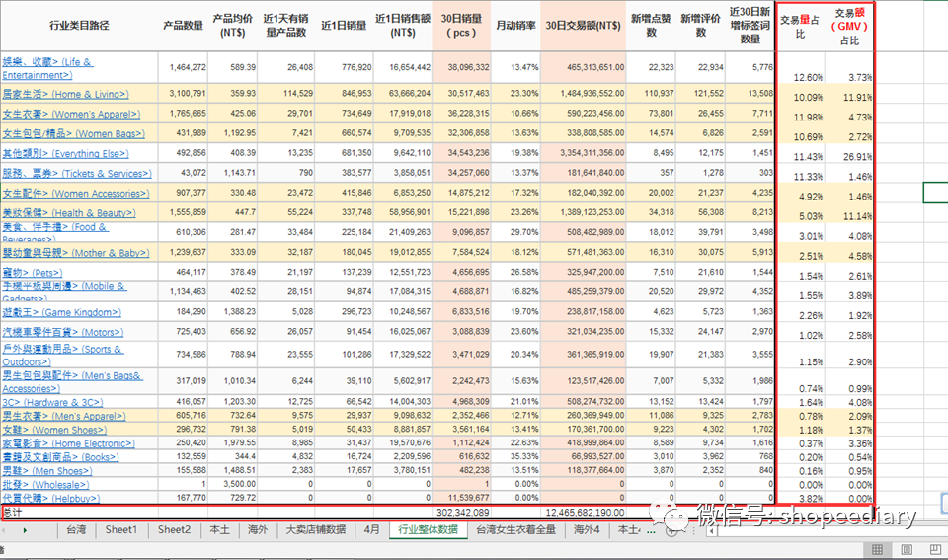Open the Women Shoes category link
948x560 pixels.
(54, 430)
